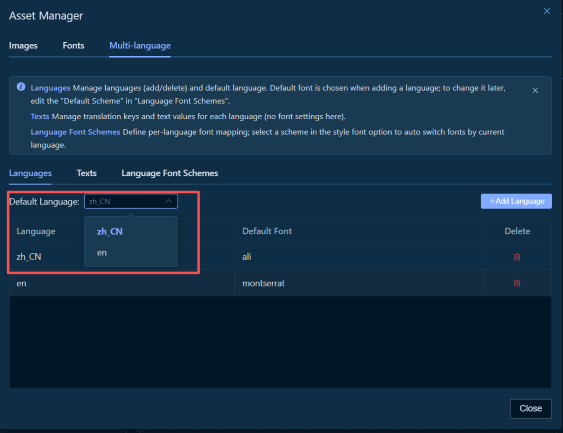
Task: Open the Texts sub-tab
Action: pyautogui.click(x=87, y=173)
